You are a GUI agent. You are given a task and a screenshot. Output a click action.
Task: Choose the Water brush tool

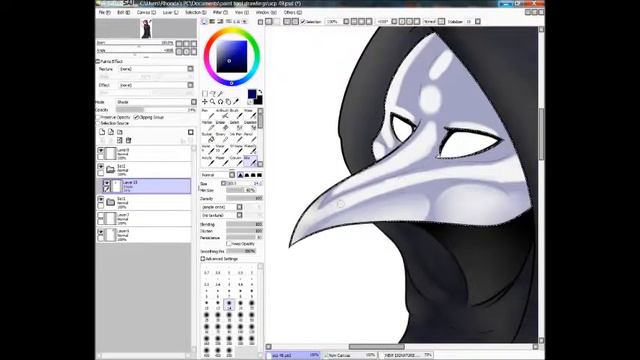point(250,114)
